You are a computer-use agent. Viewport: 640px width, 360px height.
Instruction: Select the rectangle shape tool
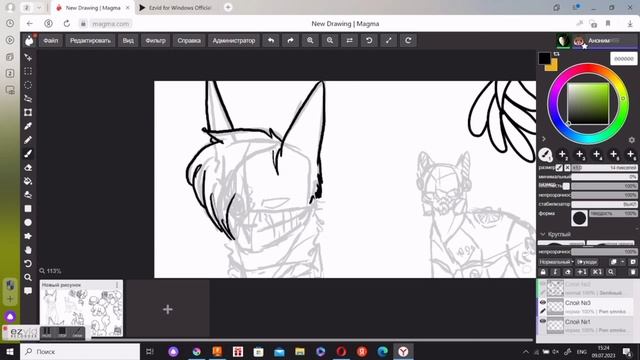[x=28, y=209]
